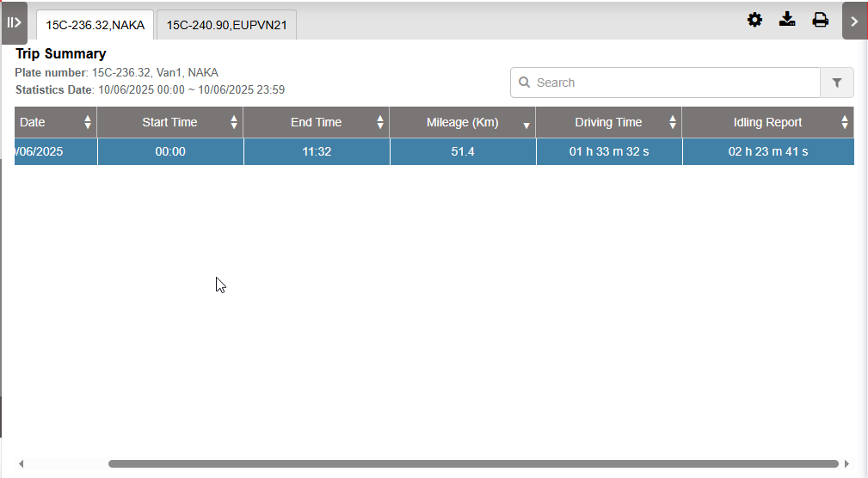Sort by Date column arrows
The height and width of the screenshot is (478, 868).
tap(88, 122)
